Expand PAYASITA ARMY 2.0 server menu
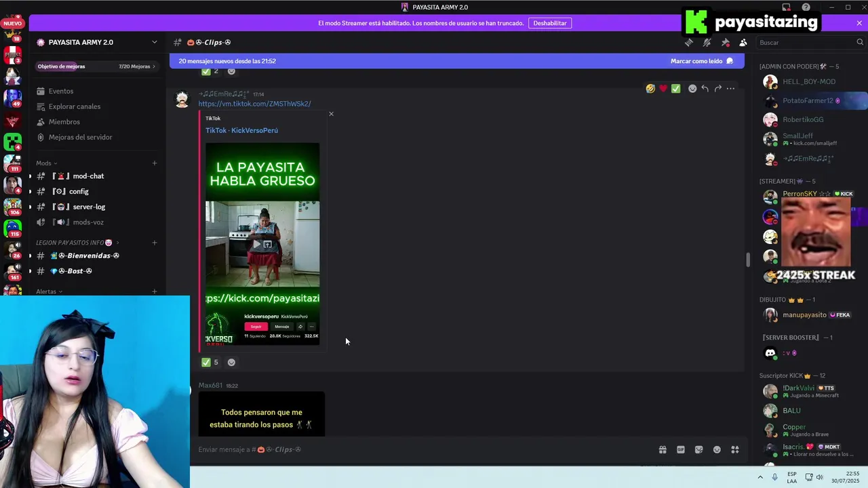The height and width of the screenshot is (488, 868). click(98, 42)
